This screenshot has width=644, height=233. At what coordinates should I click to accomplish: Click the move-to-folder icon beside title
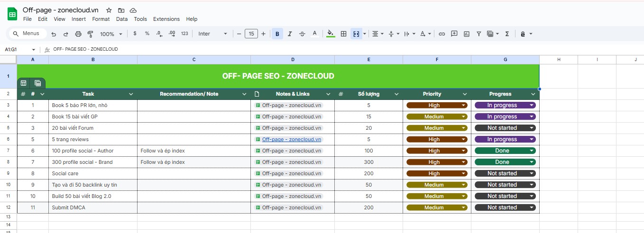pos(121,10)
